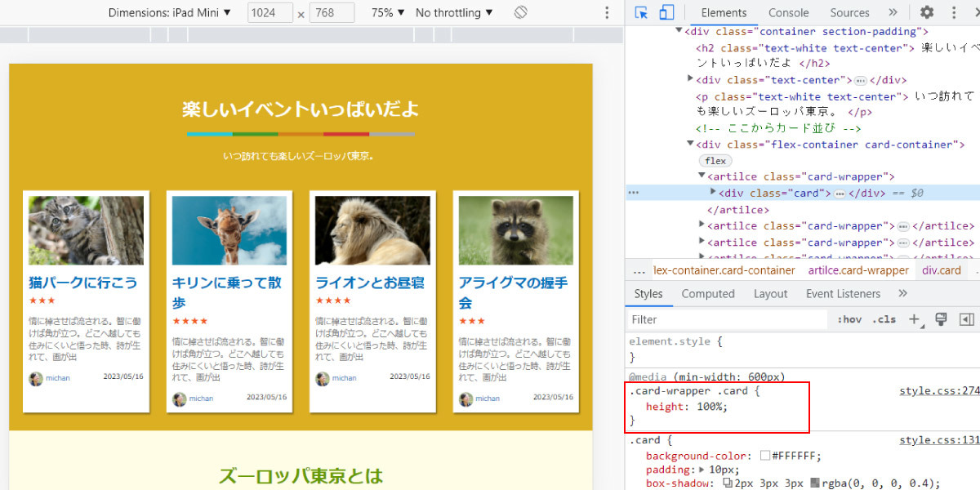The width and height of the screenshot is (980, 490).
Task: Open the Computed styles tab
Action: (x=708, y=294)
